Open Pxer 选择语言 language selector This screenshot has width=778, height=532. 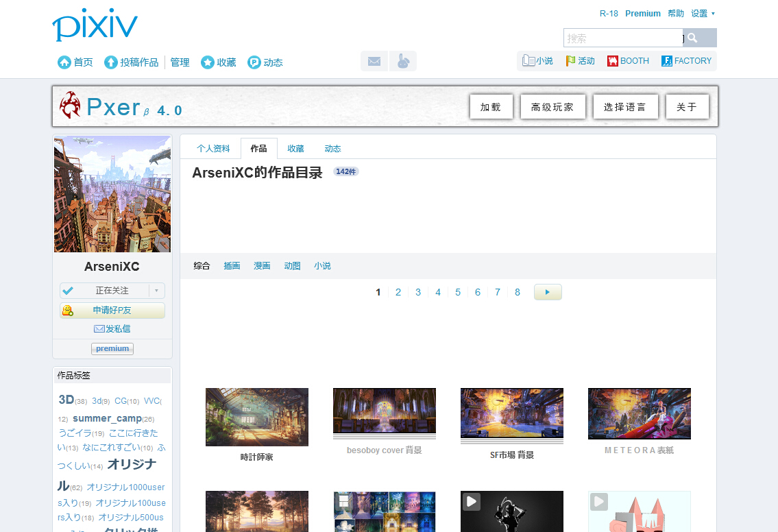[x=625, y=107]
